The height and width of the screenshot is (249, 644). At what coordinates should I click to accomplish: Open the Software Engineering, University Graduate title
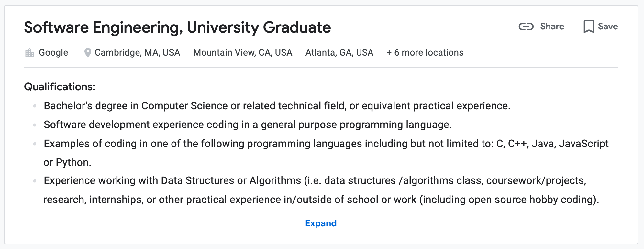tap(177, 27)
